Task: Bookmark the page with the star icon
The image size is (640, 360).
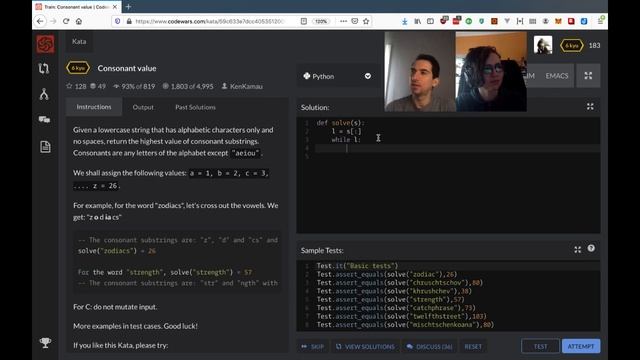Action: pos(366,21)
